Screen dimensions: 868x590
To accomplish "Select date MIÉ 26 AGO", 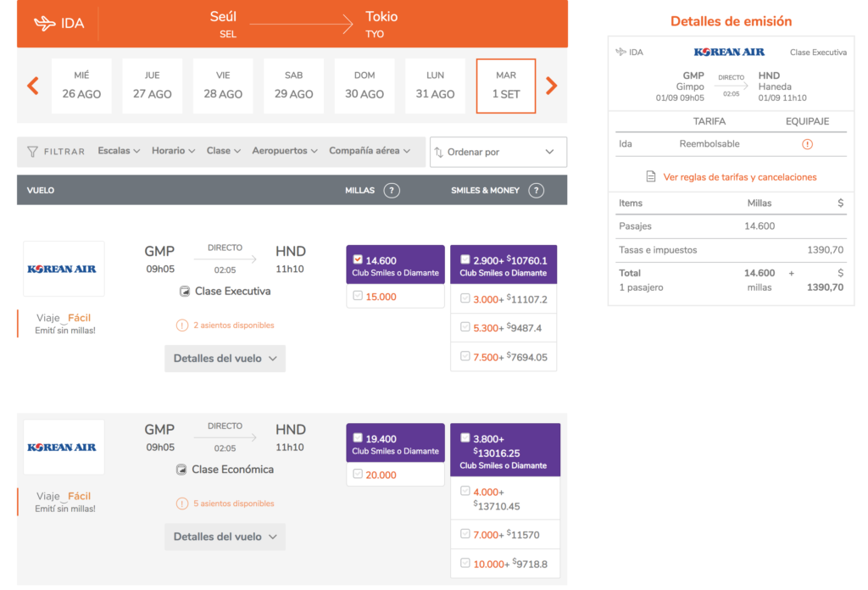I will (81, 86).
